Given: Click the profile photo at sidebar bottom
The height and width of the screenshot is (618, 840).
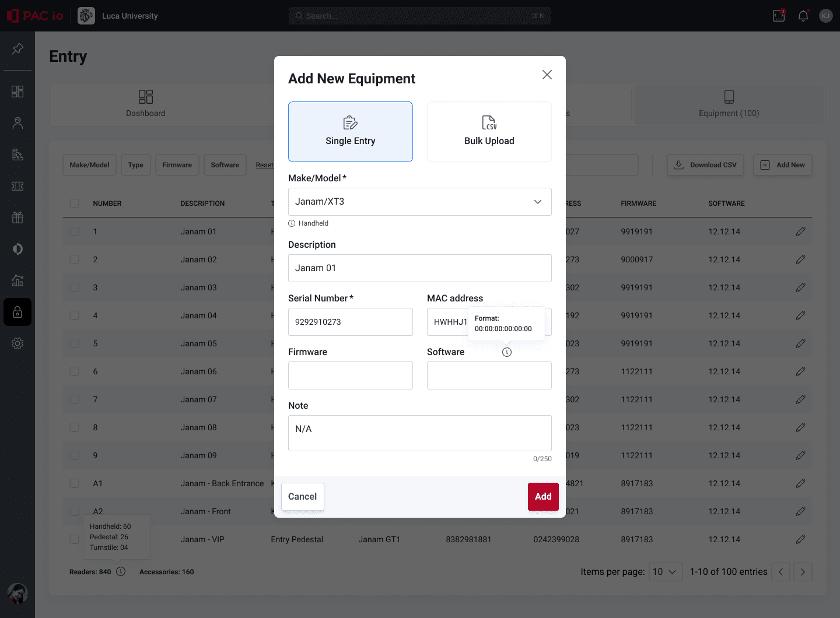Looking at the screenshot, I should [17, 594].
